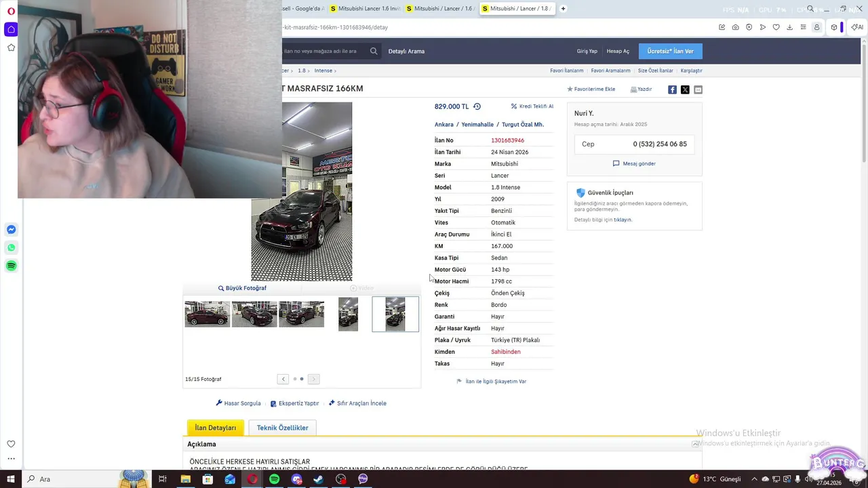Image resolution: width=868 pixels, height=488 pixels.
Task: Click Sahibinden seller type link
Action: point(506,352)
